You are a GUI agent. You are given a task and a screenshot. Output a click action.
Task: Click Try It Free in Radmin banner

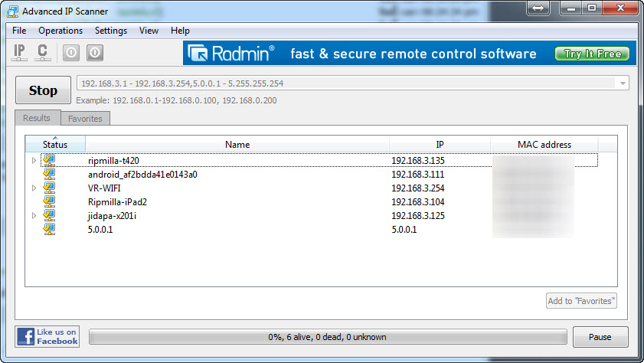click(592, 54)
